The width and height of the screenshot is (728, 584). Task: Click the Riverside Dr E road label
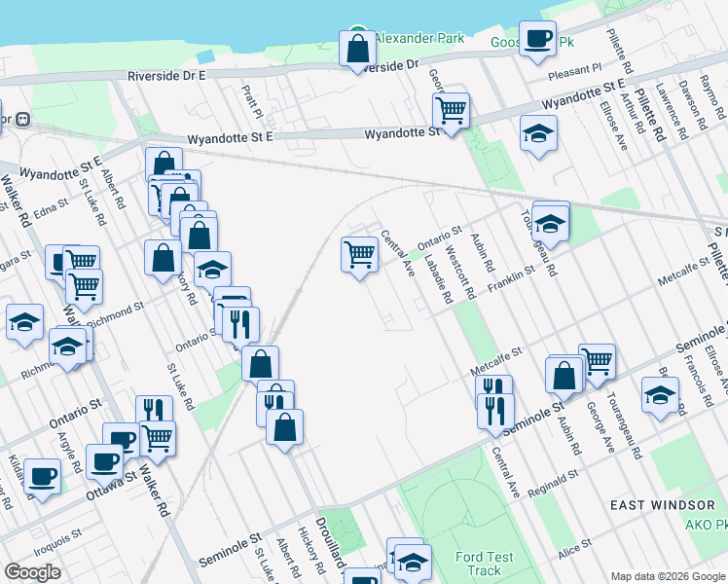[x=166, y=76]
